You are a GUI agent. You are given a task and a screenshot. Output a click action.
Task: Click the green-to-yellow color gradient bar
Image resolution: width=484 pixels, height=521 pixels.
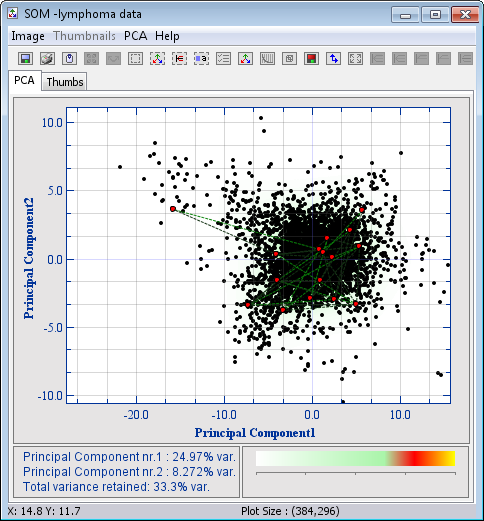click(355, 458)
